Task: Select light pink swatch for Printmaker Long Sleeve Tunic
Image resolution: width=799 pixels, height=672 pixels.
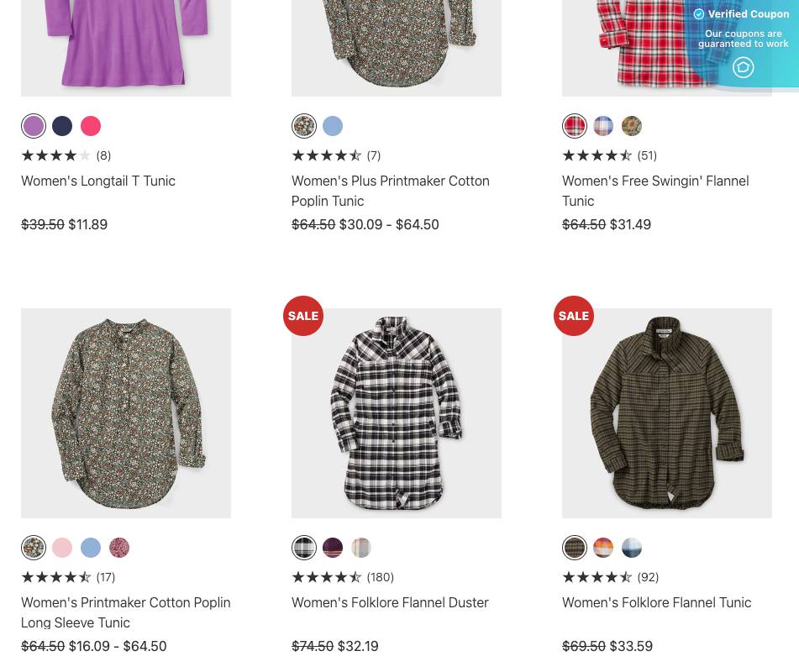Action: point(62,548)
